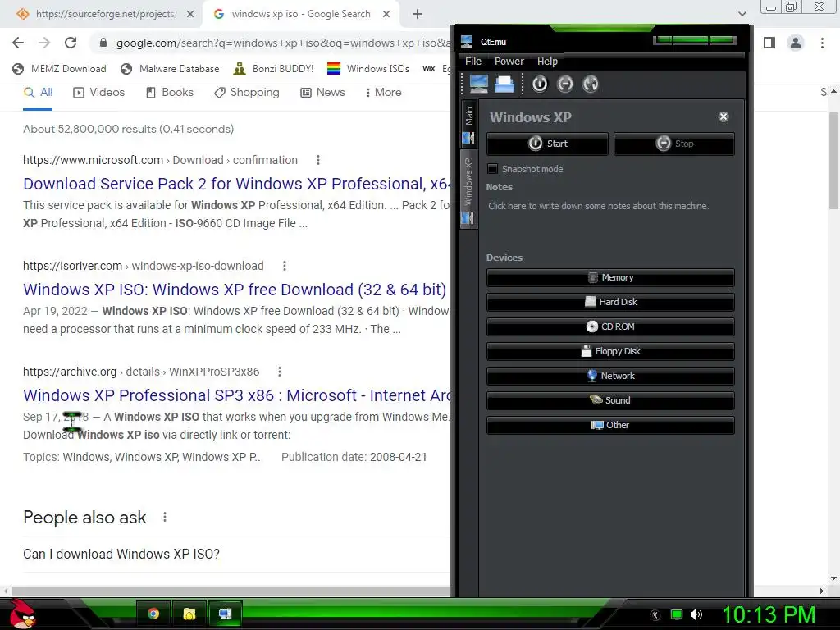Select the Shopping search filter
The height and width of the screenshot is (630, 840).
[246, 92]
